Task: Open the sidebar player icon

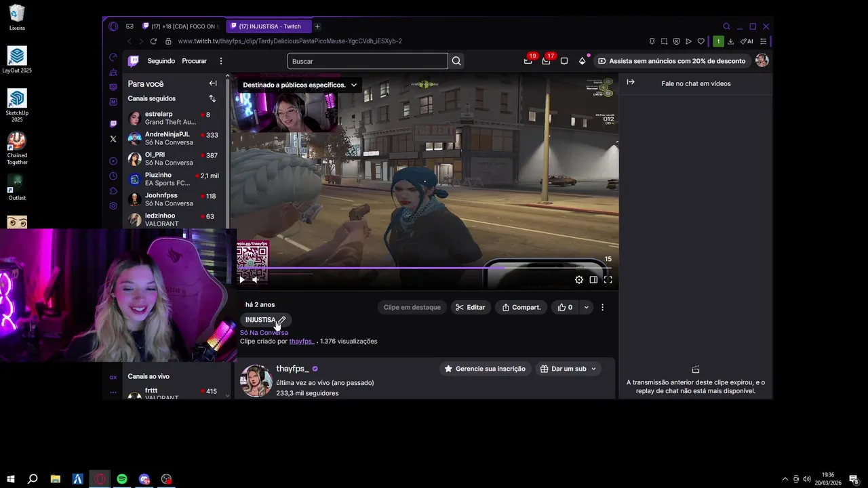Action: (x=113, y=161)
